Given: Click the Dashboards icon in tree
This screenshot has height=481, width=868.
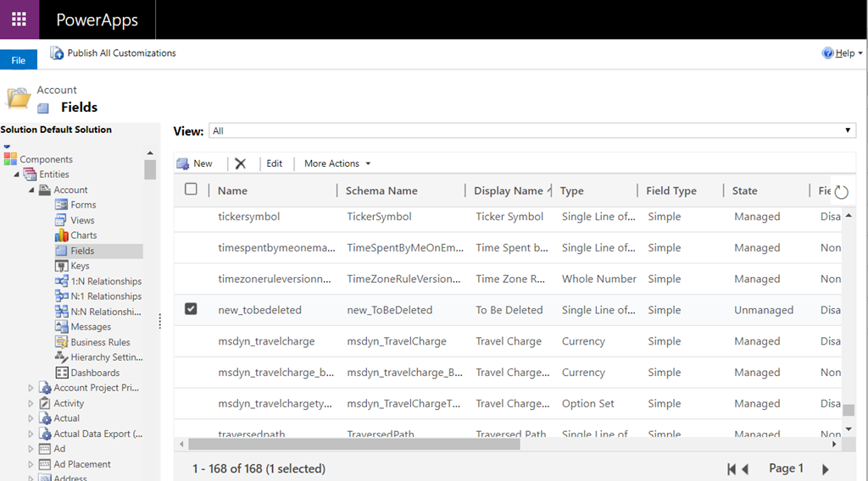Looking at the screenshot, I should click(61, 373).
